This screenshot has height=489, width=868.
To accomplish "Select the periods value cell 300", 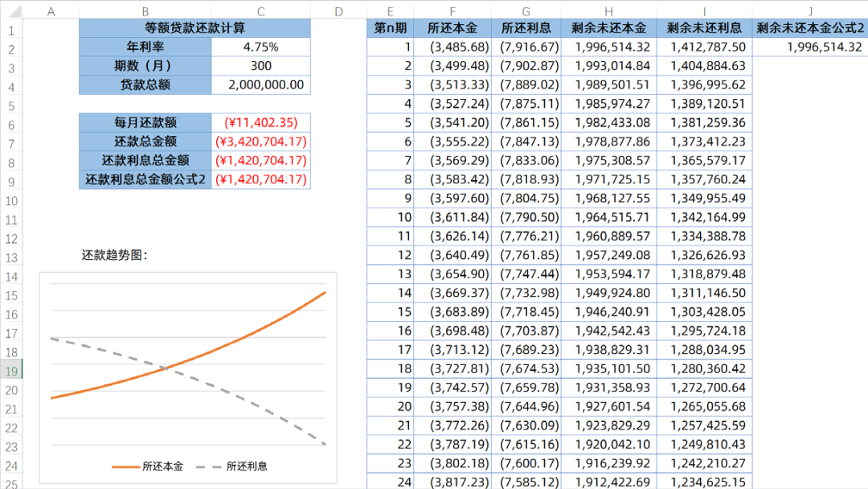I will [x=260, y=66].
